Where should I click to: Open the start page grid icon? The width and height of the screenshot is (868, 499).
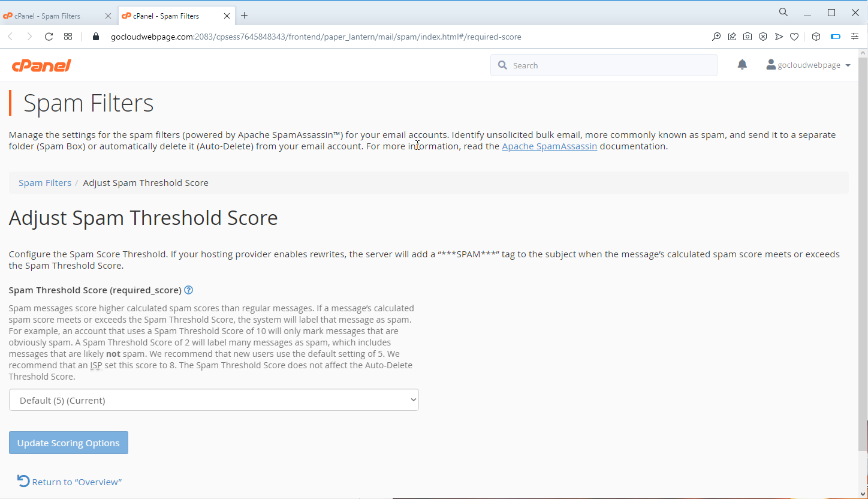(x=68, y=37)
